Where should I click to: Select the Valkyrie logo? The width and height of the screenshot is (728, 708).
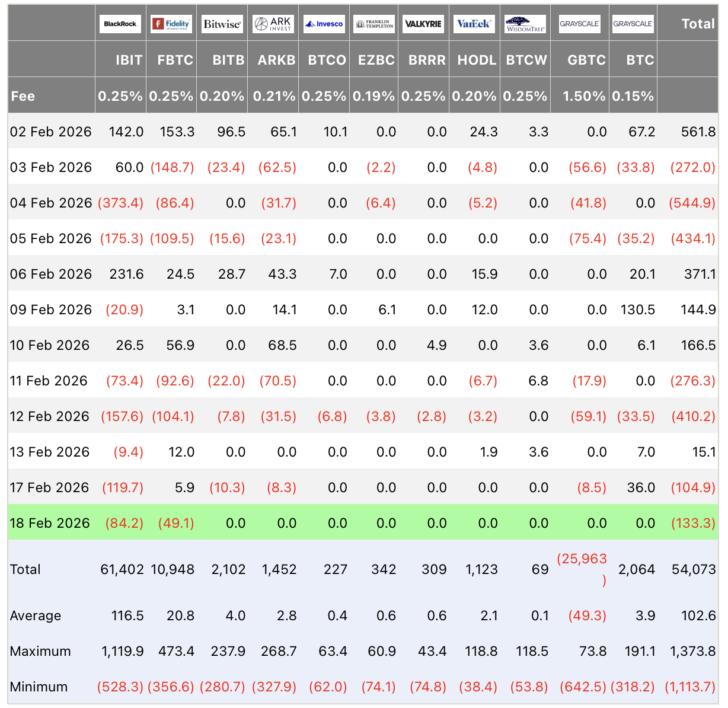click(x=423, y=24)
